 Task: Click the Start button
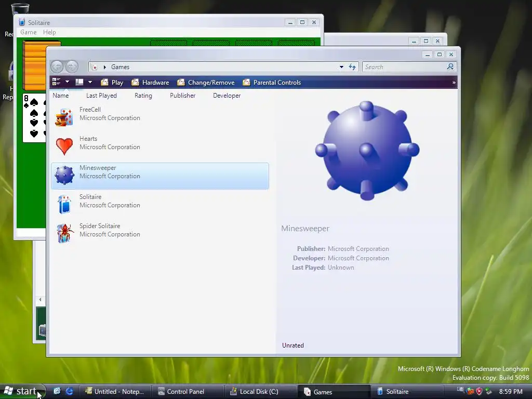(22, 391)
